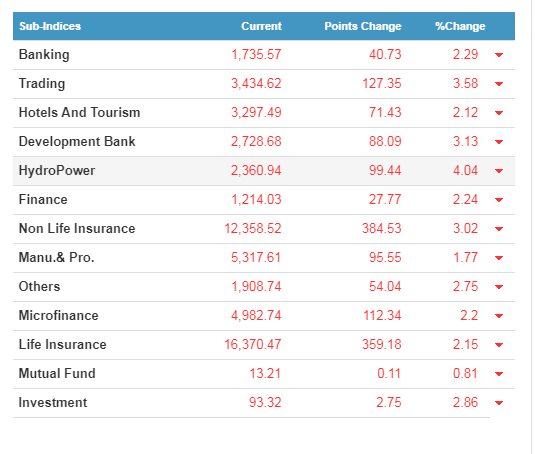Click the %Change column header
The image size is (541, 454).
pos(460,26)
